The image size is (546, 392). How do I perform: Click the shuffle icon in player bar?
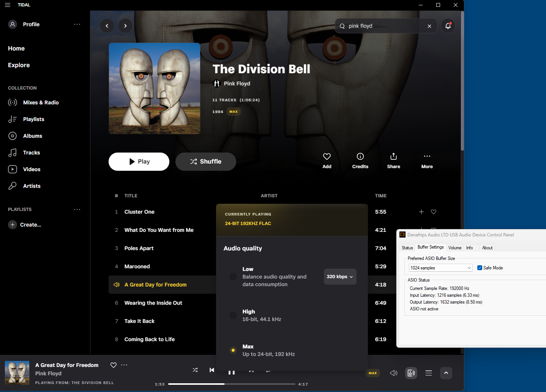[195, 370]
